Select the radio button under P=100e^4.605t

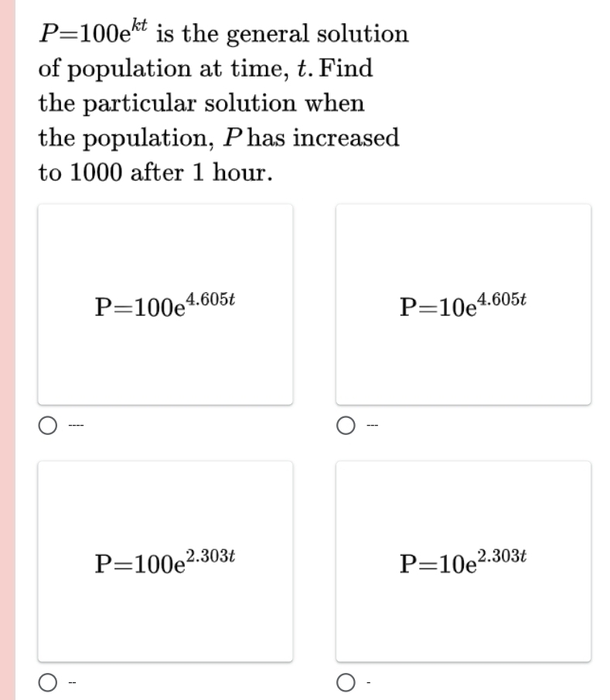[x=48, y=425]
